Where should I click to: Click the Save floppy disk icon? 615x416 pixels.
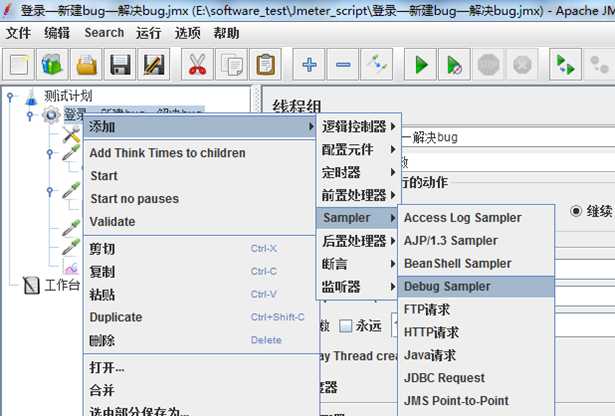120,65
